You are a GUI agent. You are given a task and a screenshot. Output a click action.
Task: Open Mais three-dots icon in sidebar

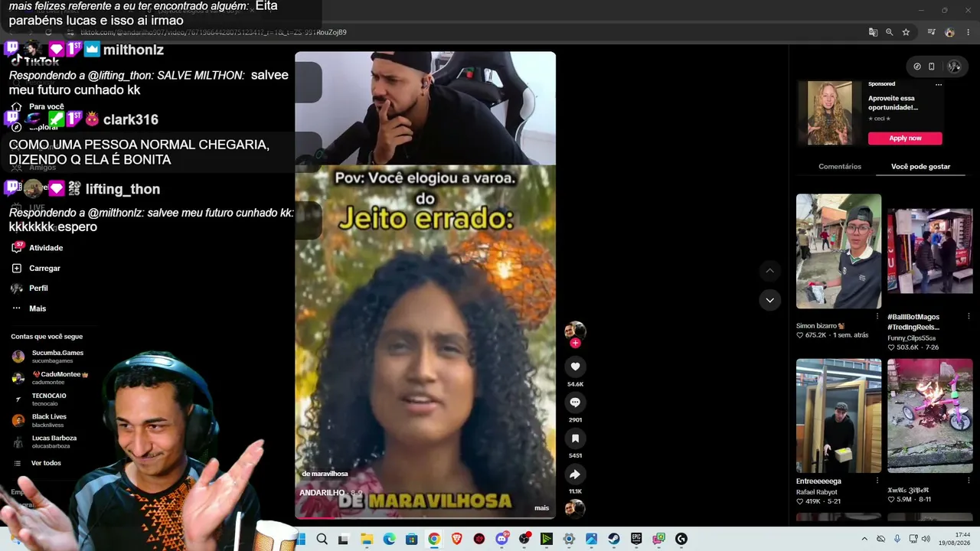(x=17, y=308)
